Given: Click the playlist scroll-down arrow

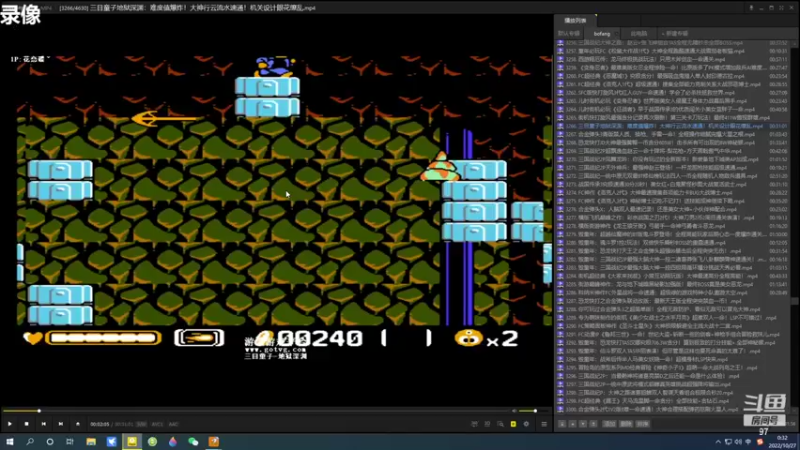Looking at the screenshot, I should pos(794,411).
